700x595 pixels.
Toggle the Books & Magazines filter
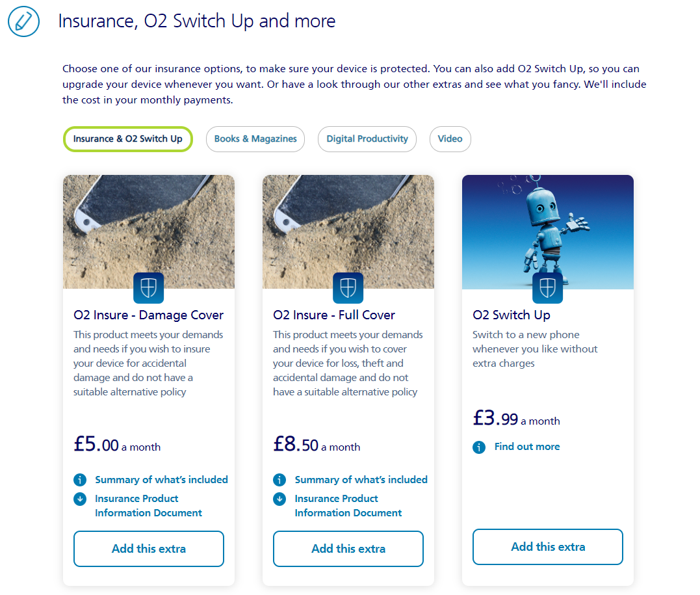pos(255,139)
